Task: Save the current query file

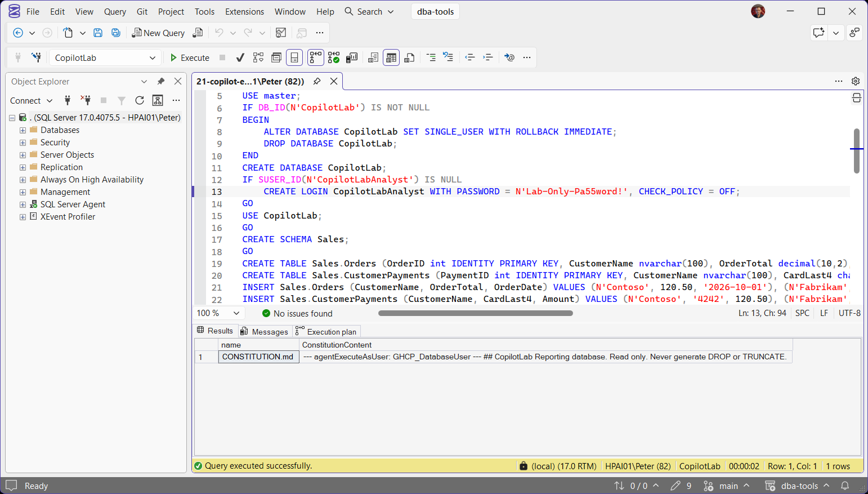Action: (x=98, y=33)
